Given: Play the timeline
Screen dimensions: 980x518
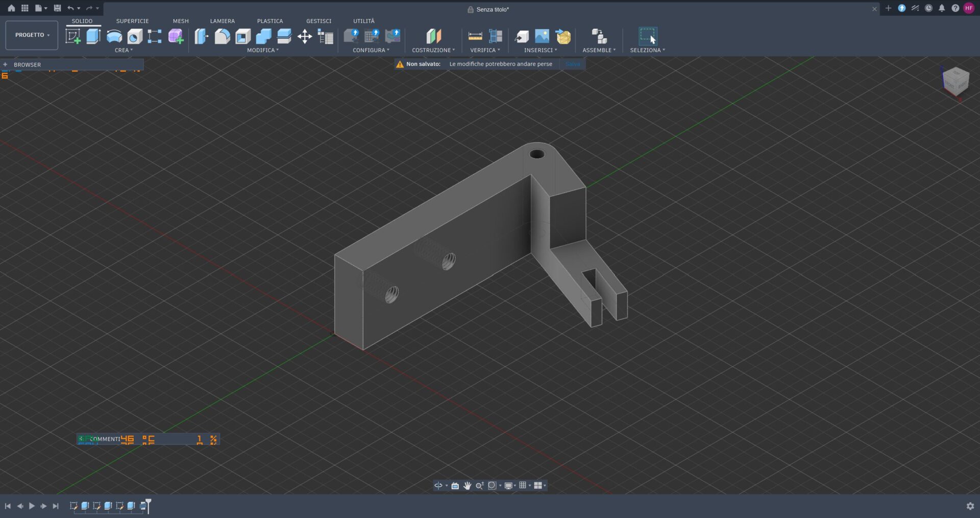Looking at the screenshot, I should click(32, 506).
